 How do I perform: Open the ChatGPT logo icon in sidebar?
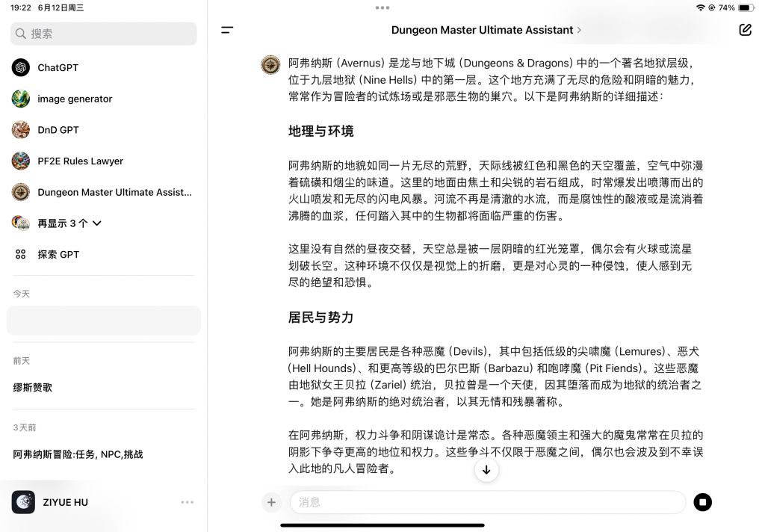click(x=20, y=67)
